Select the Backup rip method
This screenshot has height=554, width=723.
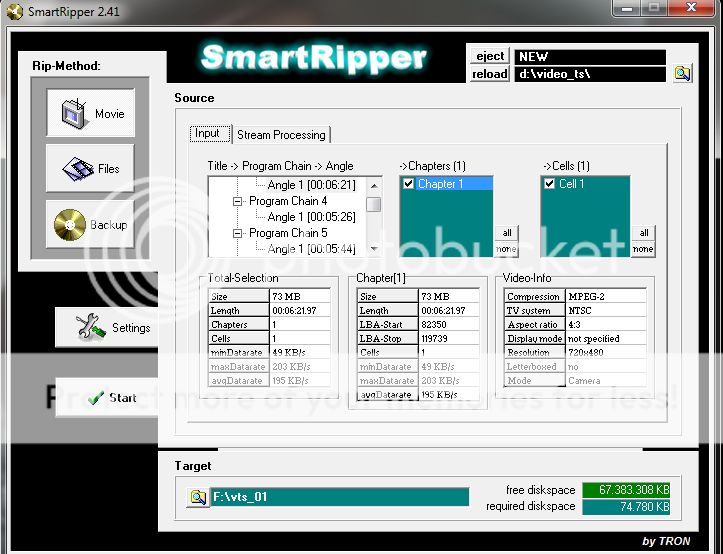[90, 225]
